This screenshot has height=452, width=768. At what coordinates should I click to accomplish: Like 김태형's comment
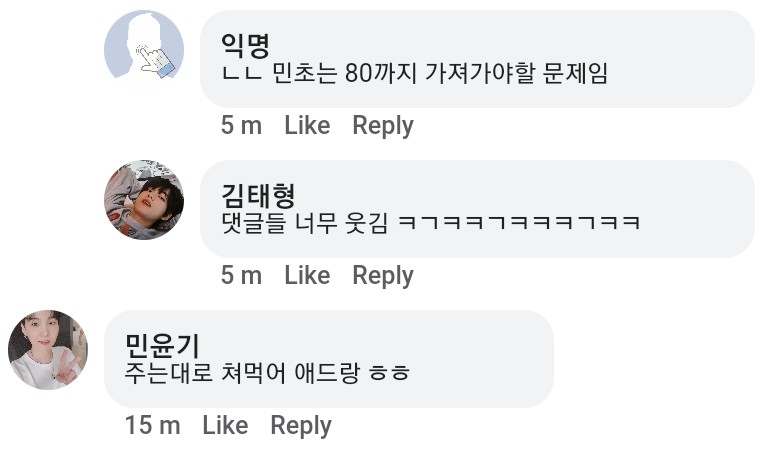click(307, 275)
